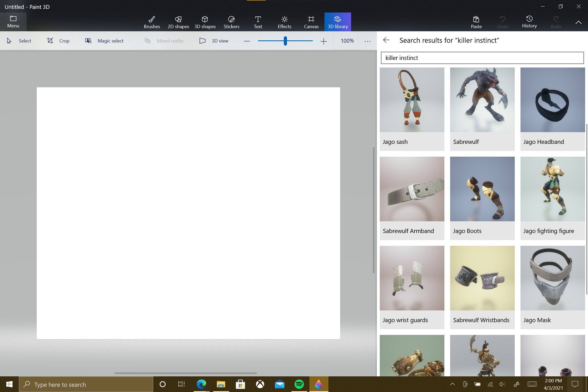Show hidden system tray icons

point(452,384)
